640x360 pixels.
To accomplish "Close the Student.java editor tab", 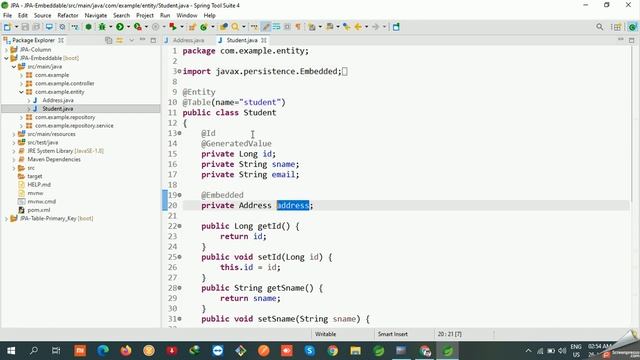I will [x=264, y=40].
